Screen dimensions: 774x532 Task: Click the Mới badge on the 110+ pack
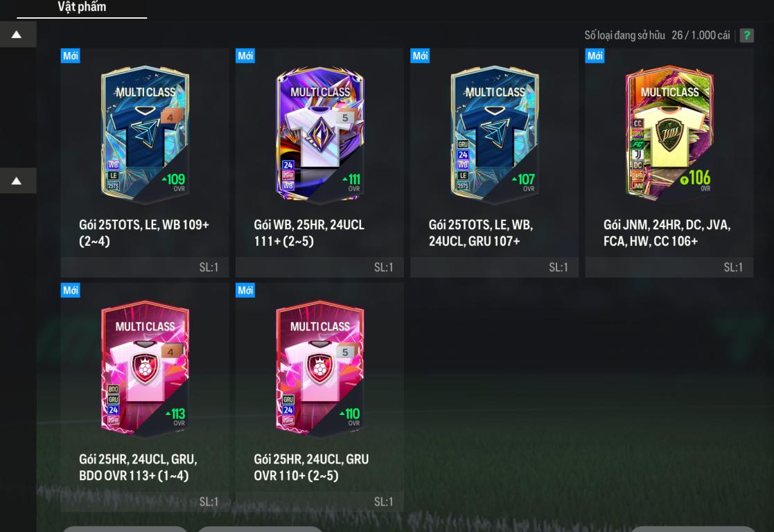(x=245, y=290)
